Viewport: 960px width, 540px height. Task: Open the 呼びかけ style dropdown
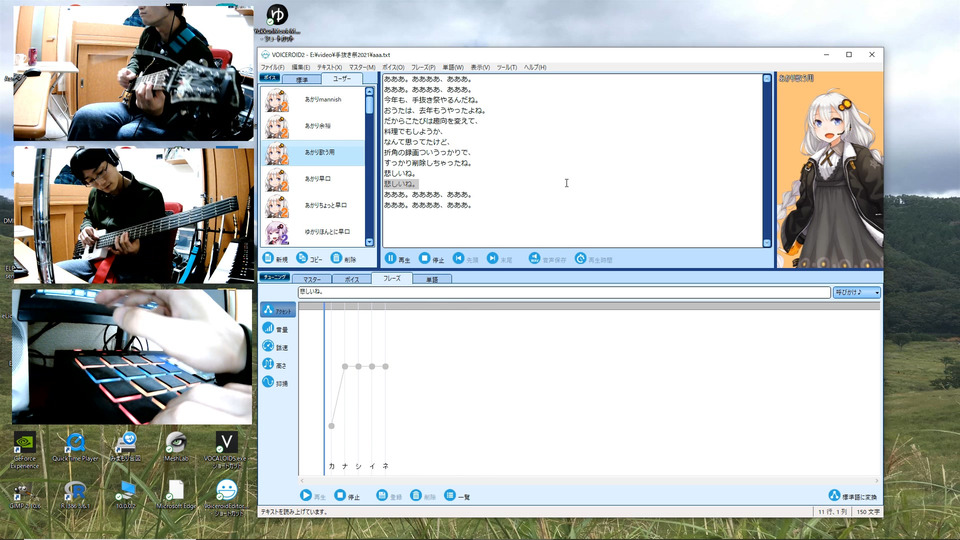point(857,292)
